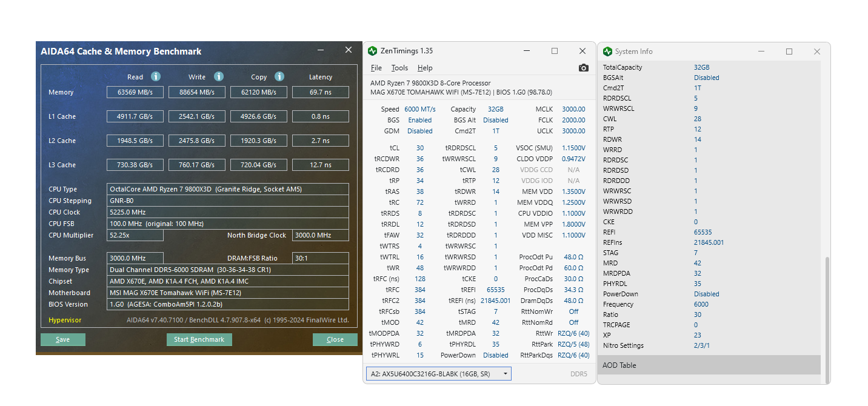Click the Memory Latency value 69.7 ns

point(321,92)
